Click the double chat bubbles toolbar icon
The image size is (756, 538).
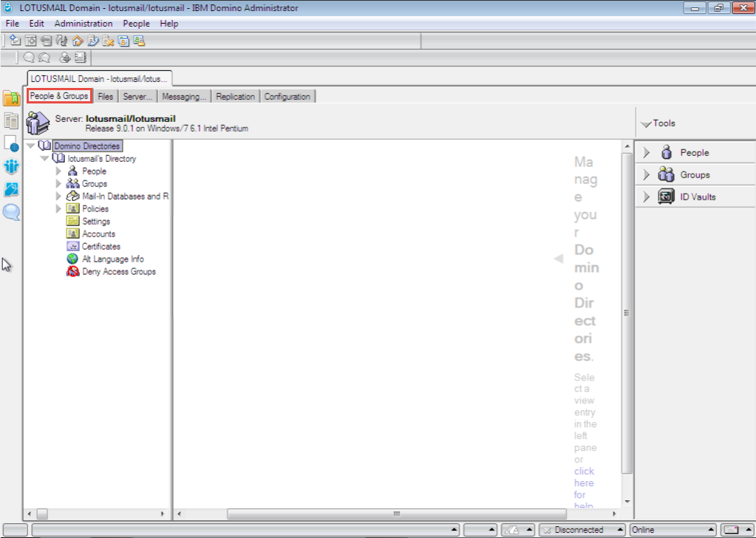pyautogui.click(x=44, y=58)
